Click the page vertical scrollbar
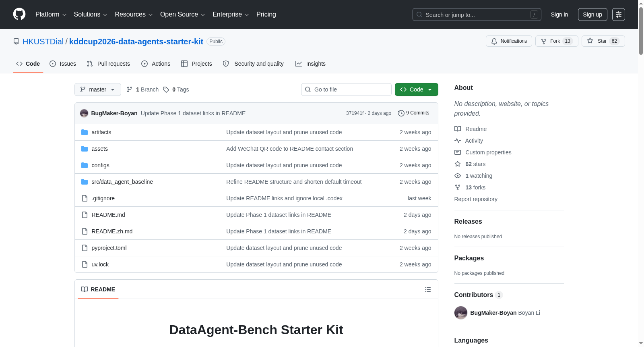Viewport: 644px width, 347px height. [x=641, y=30]
